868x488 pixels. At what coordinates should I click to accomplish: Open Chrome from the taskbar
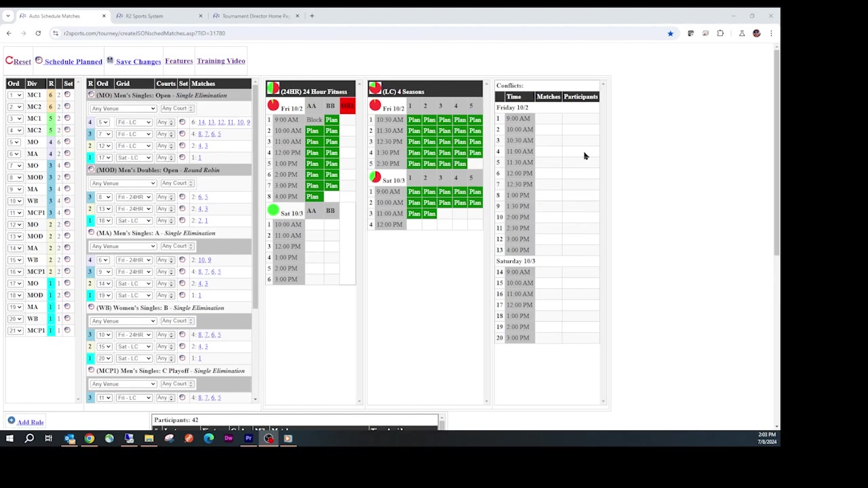pyautogui.click(x=90, y=439)
